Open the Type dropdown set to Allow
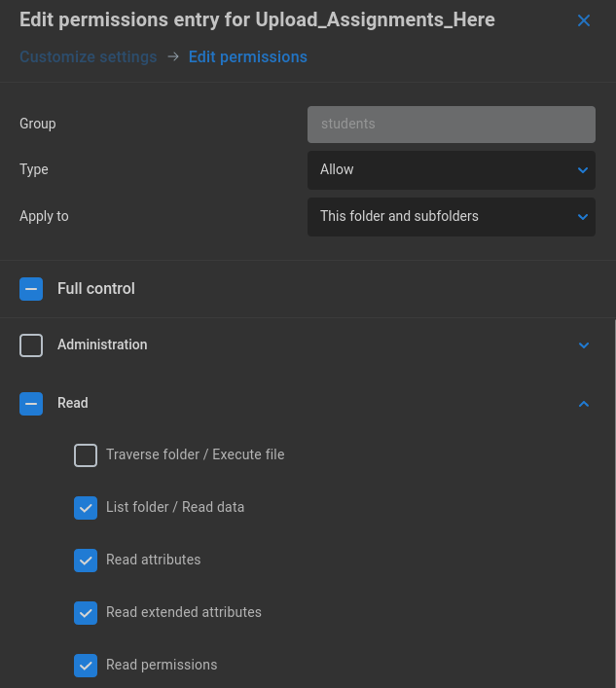The image size is (616, 688). pyautogui.click(x=451, y=170)
